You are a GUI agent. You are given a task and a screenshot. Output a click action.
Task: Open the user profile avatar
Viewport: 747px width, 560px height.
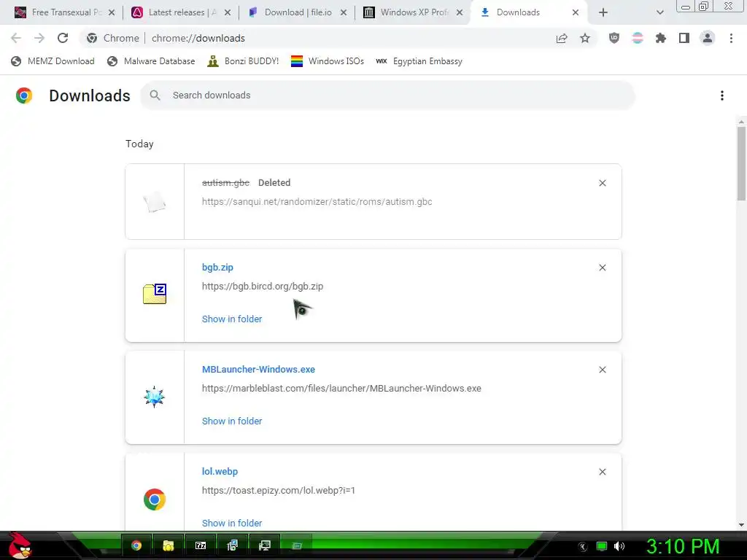pyautogui.click(x=708, y=38)
